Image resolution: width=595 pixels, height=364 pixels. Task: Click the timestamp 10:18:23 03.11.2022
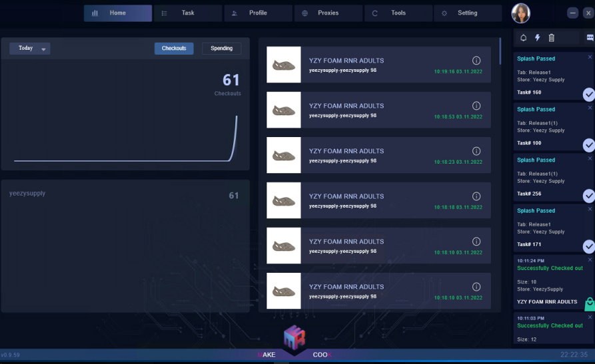[458, 162]
